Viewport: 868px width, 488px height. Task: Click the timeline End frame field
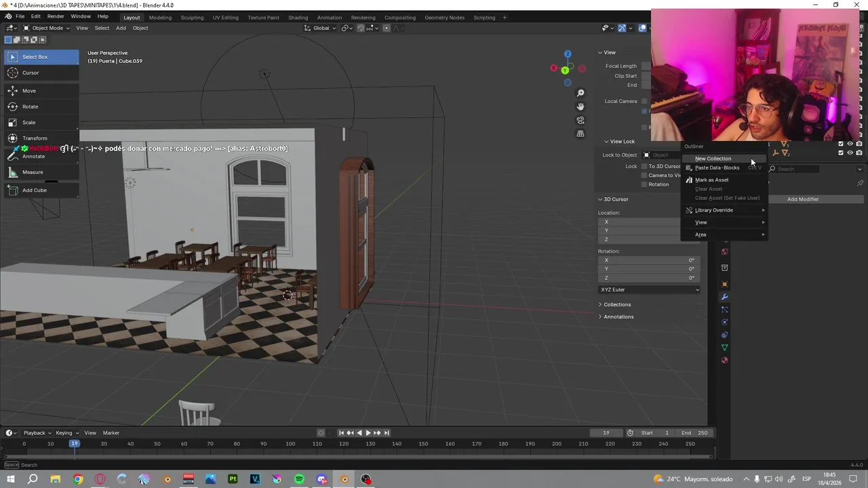click(695, 433)
